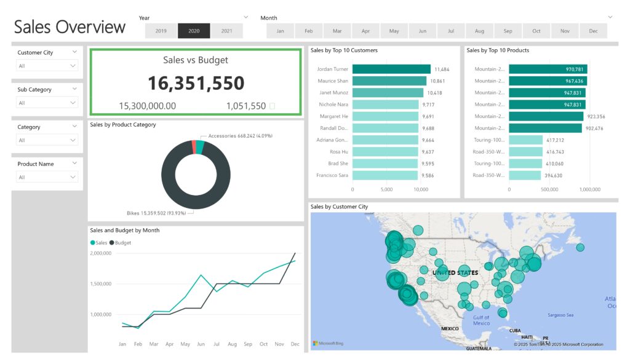Screen dimensions: 630x364
Task: Select the Jun month tile
Action: coord(422,31)
